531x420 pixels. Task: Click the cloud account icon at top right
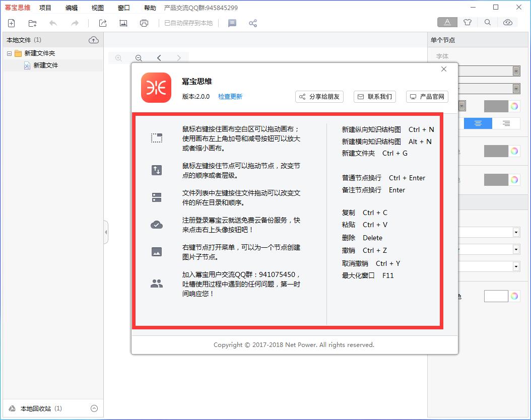(508, 22)
